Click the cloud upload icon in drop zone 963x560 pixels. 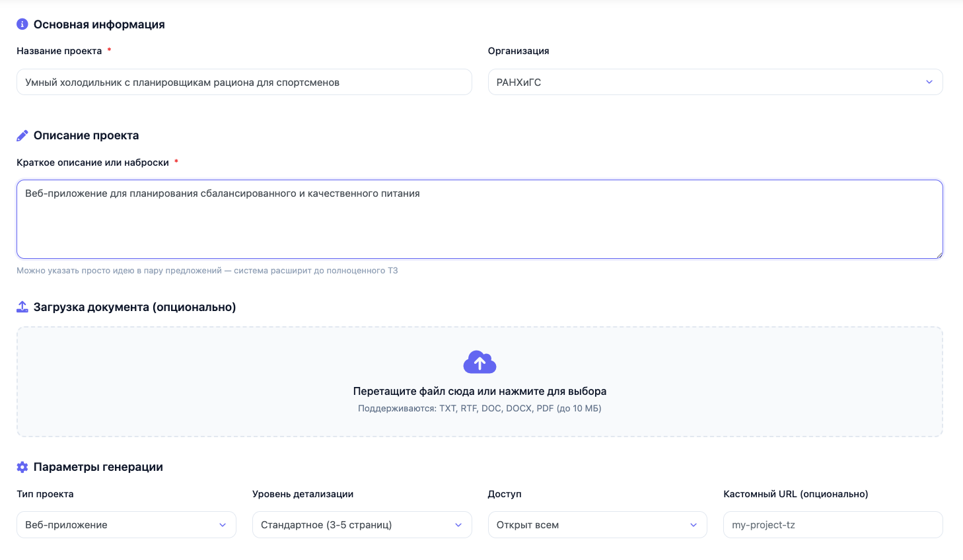coord(480,363)
